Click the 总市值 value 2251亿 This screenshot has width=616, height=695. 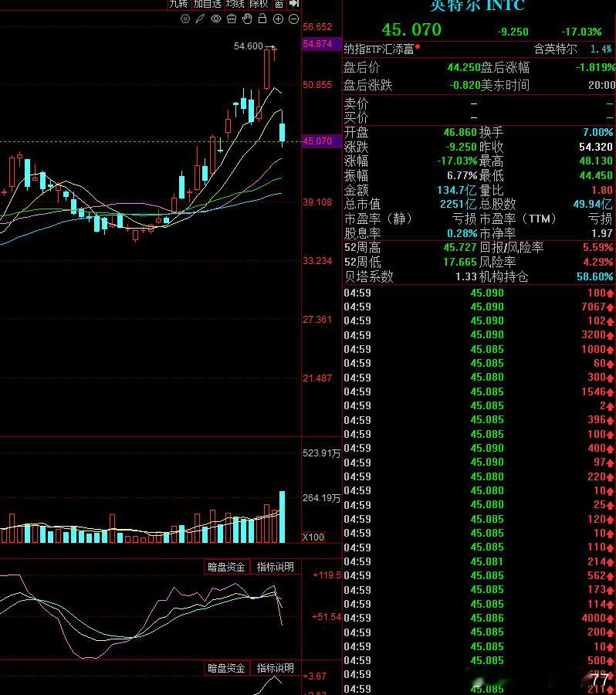[459, 205]
